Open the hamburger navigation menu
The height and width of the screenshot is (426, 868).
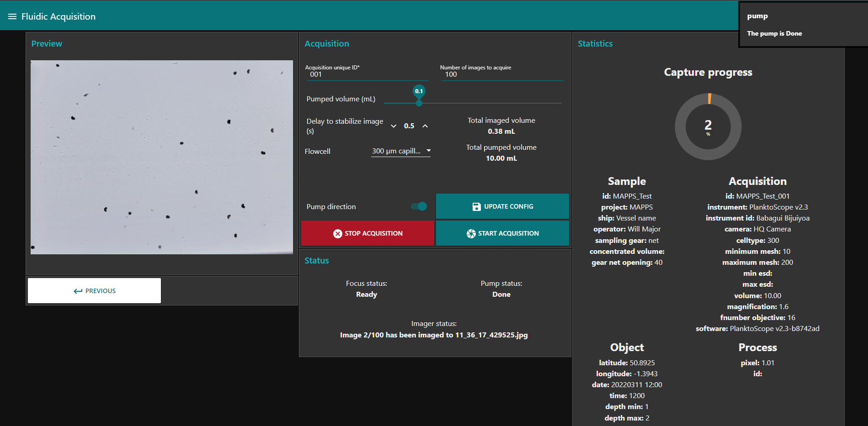12,16
